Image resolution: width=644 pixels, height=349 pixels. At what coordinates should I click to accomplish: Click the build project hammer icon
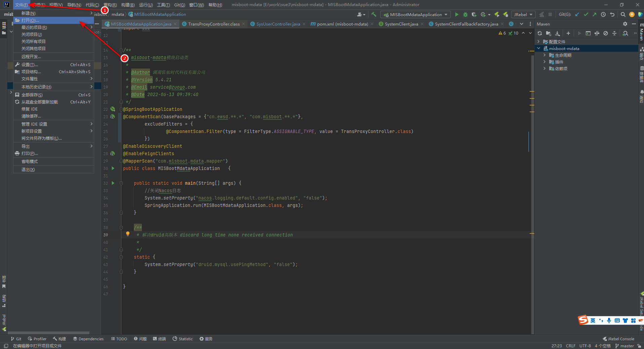click(x=374, y=14)
